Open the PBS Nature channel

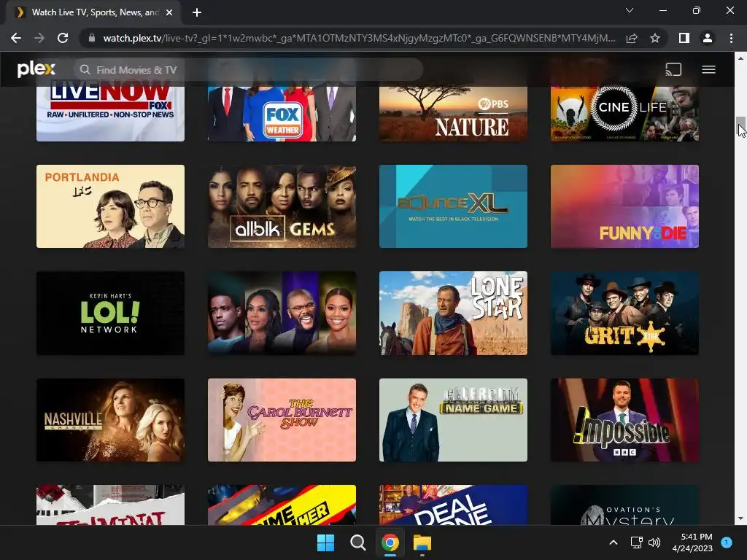pyautogui.click(x=454, y=114)
